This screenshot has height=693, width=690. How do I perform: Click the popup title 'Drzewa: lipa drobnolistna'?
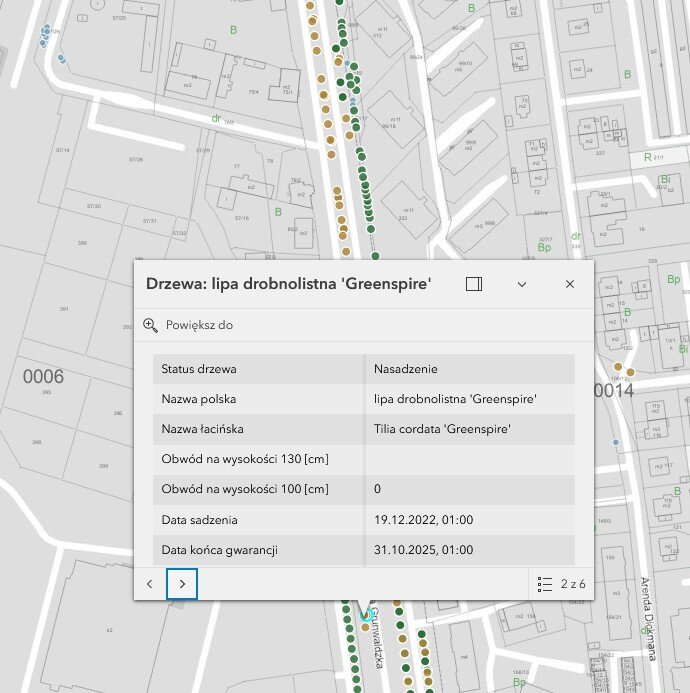click(x=288, y=284)
